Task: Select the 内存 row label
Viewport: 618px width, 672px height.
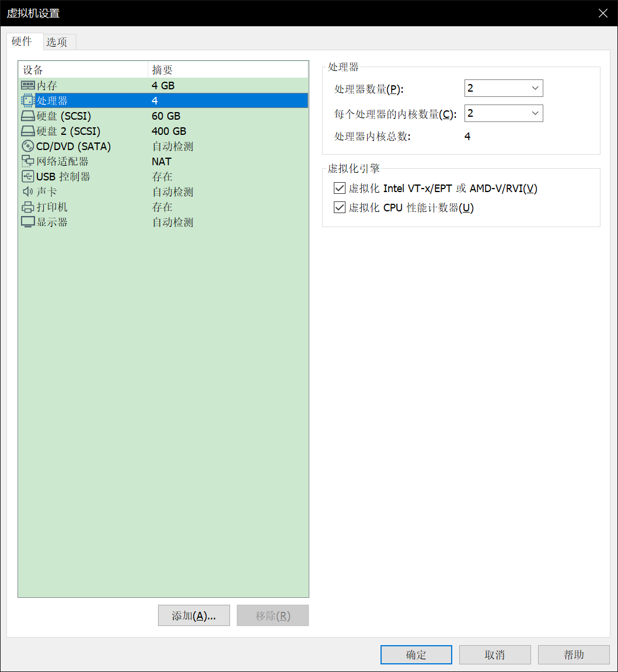Action: pos(47,86)
